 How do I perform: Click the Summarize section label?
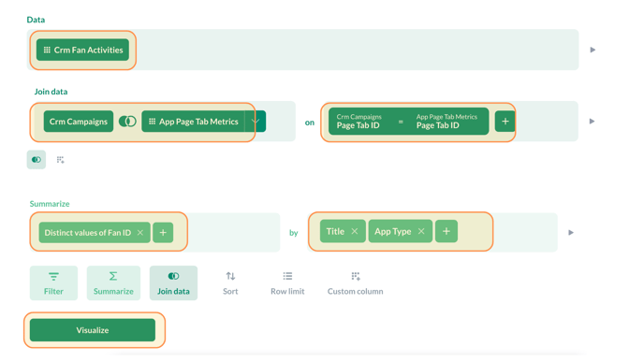click(50, 204)
